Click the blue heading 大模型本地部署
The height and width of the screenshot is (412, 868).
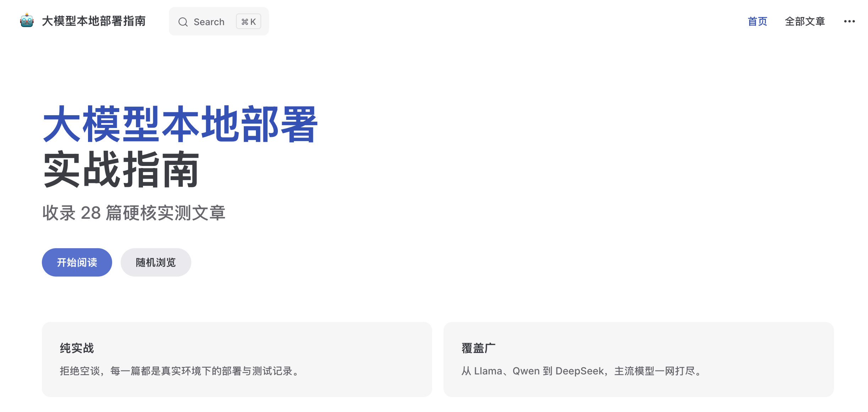(x=180, y=124)
